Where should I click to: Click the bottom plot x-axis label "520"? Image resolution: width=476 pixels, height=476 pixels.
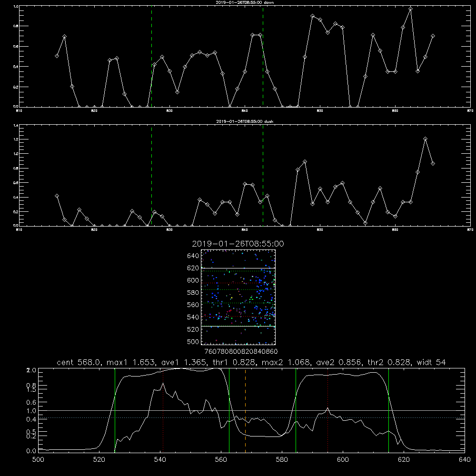(99, 460)
